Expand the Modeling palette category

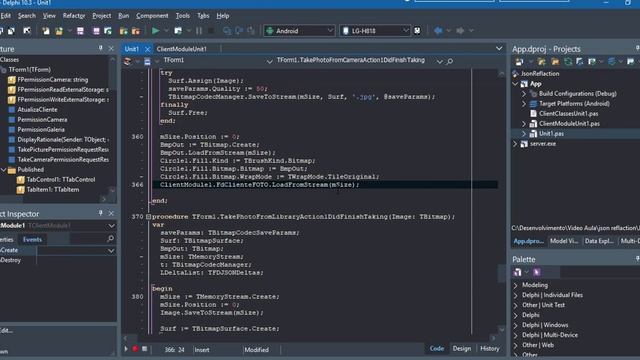(516, 285)
